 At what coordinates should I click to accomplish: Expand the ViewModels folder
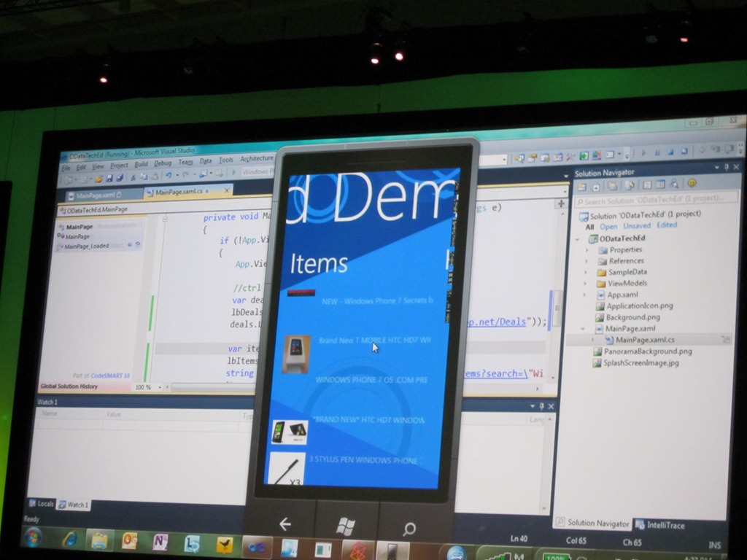point(586,284)
